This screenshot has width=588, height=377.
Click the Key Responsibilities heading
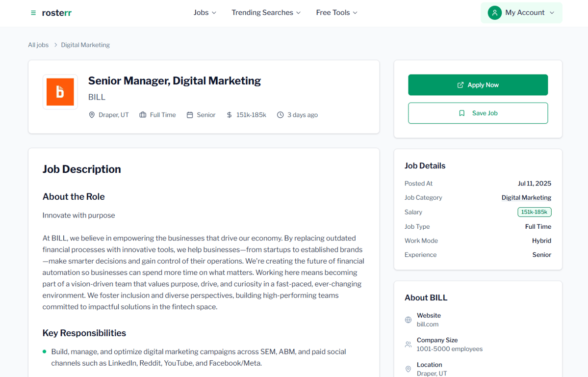84,333
